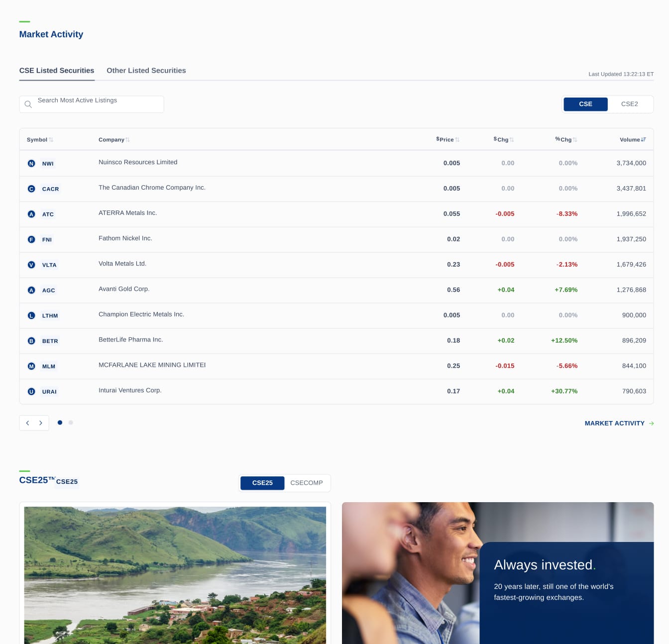This screenshot has height=644, width=669.
Task: Click the +30.77% change value
Action: [564, 391]
